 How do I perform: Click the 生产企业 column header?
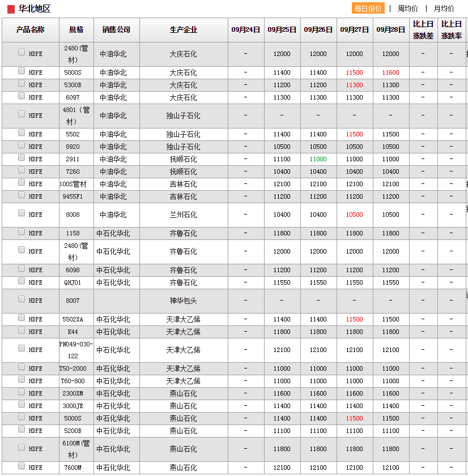[184, 30]
